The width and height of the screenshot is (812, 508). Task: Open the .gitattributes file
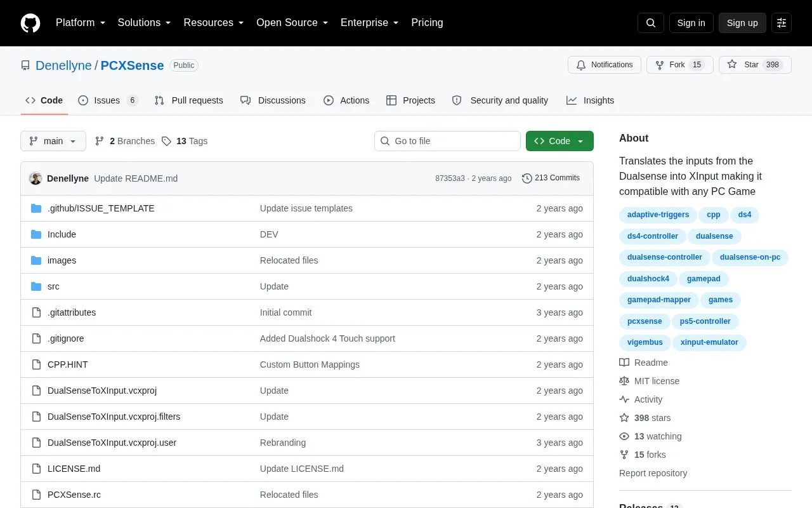click(72, 312)
